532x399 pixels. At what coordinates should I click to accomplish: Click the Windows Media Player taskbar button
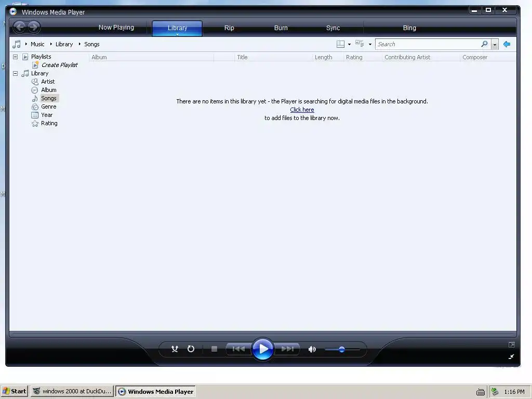[155, 391]
